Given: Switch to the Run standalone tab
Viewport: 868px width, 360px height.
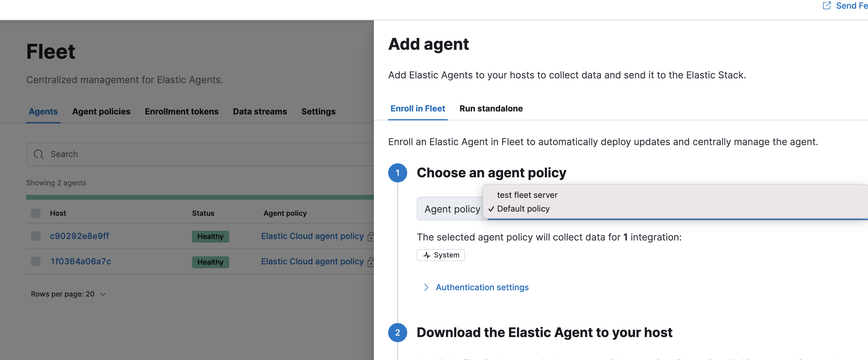Looking at the screenshot, I should coord(491,109).
